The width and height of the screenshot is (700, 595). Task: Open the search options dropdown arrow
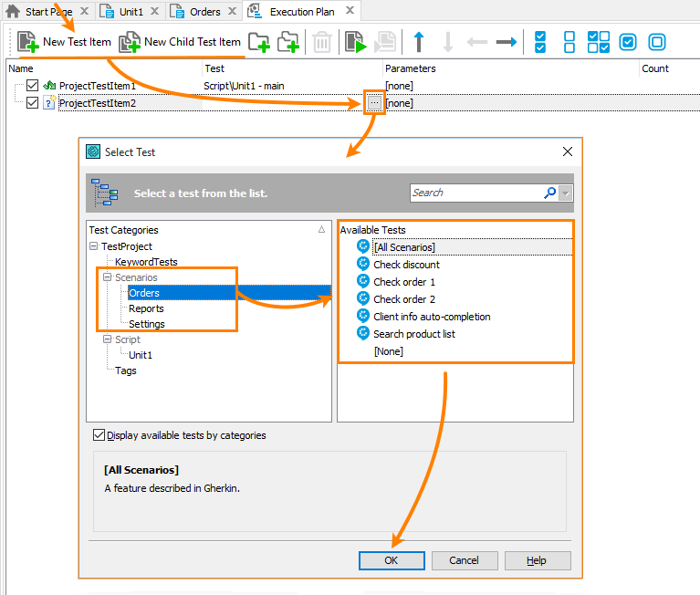pyautogui.click(x=566, y=193)
